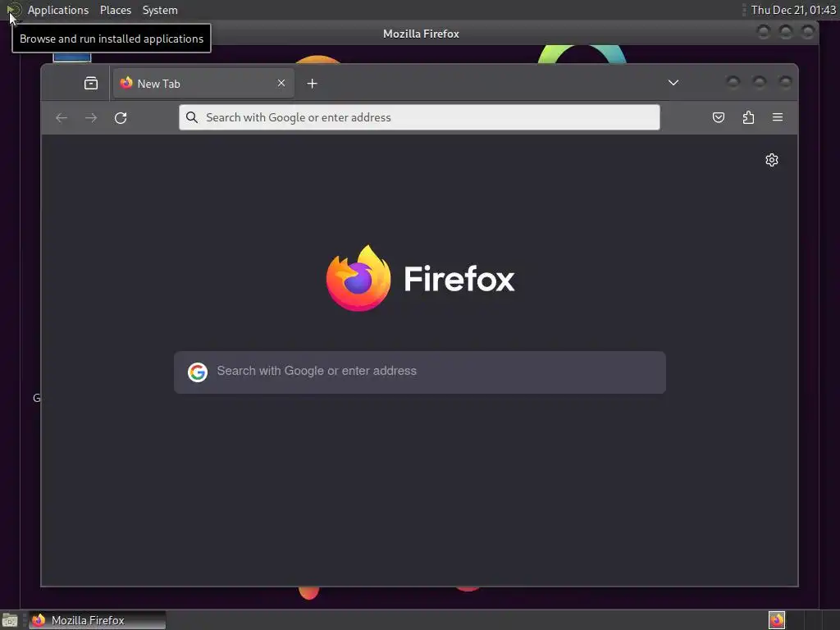This screenshot has height=630, width=840.
Task: Open the Firefox hamburger application menu
Action: click(778, 117)
